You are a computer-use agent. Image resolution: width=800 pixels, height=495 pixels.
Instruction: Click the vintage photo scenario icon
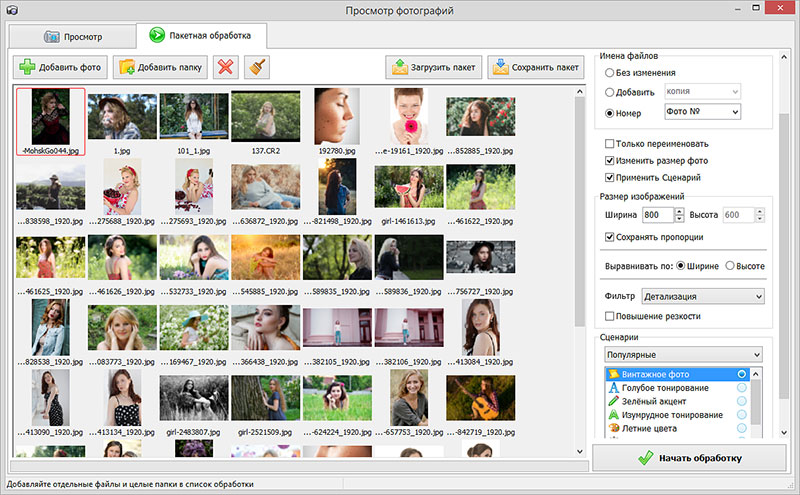tap(614, 374)
